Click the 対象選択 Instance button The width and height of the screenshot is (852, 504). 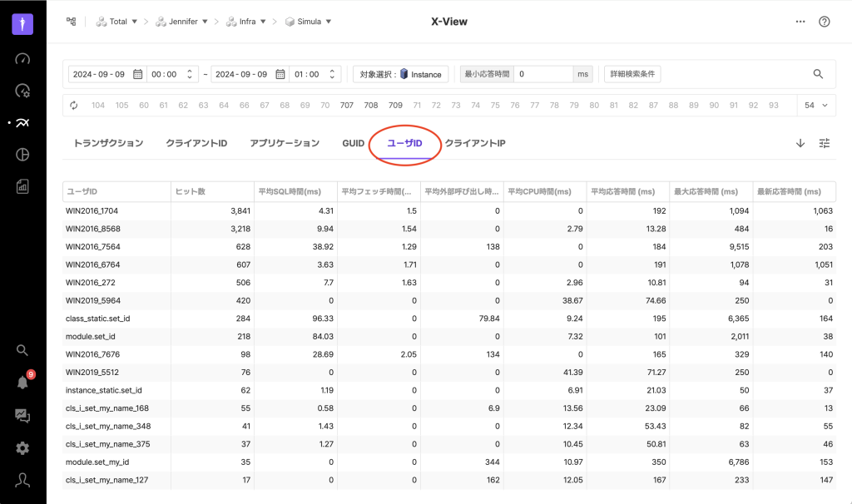coord(401,74)
